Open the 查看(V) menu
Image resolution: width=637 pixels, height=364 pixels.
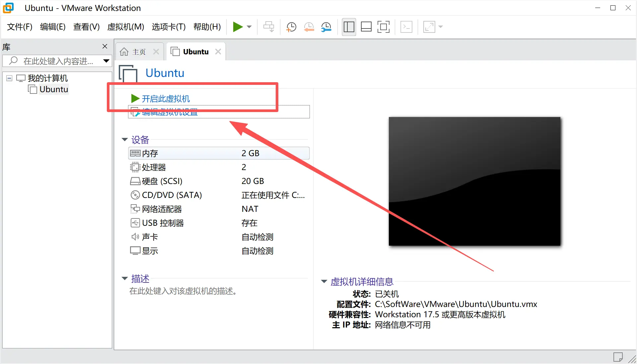(86, 27)
